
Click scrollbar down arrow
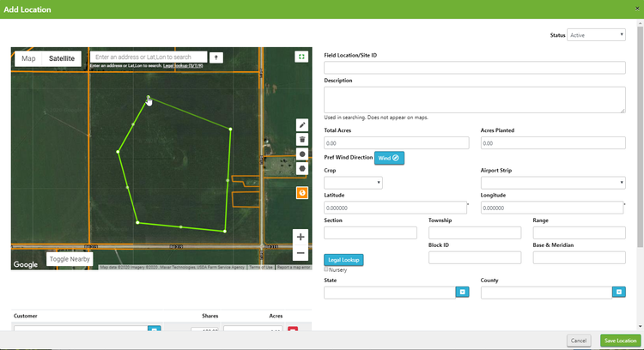[x=640, y=327]
